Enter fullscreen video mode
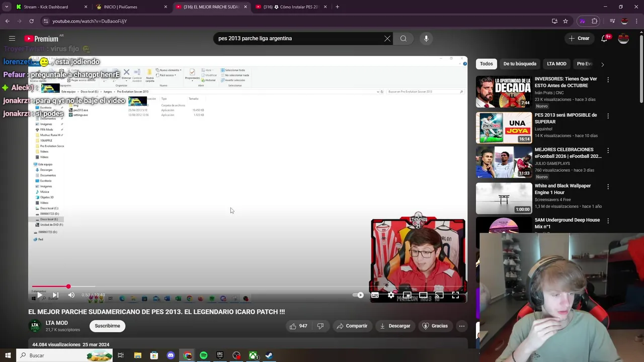This screenshot has width=644, height=362. (x=455, y=295)
